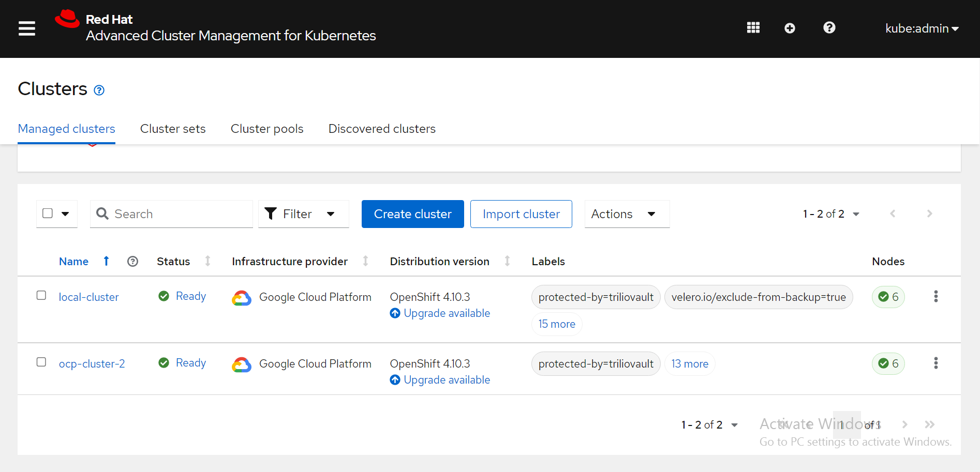
Task: Open the hamburger navigation menu
Action: [27, 28]
